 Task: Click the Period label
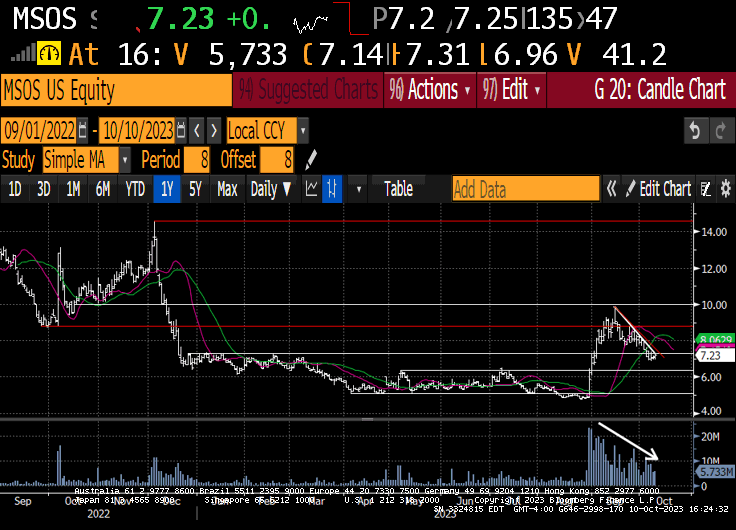coord(161,160)
